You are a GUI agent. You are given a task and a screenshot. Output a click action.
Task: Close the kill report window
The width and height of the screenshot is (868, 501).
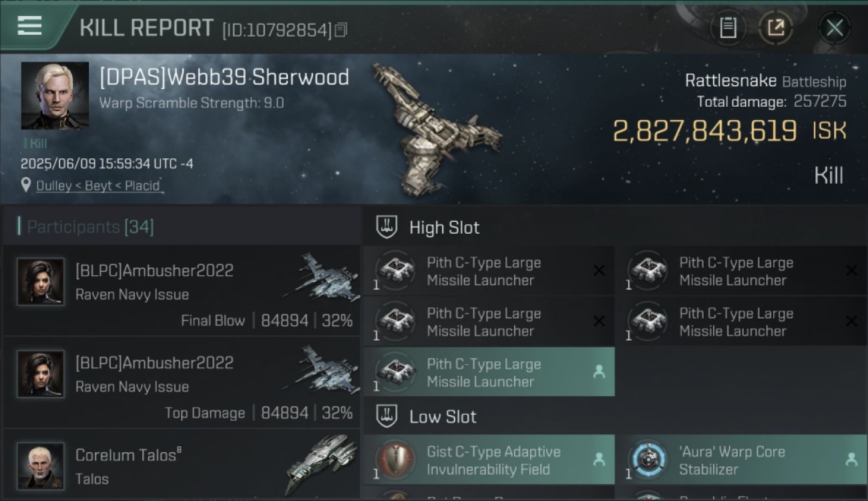pyautogui.click(x=835, y=28)
